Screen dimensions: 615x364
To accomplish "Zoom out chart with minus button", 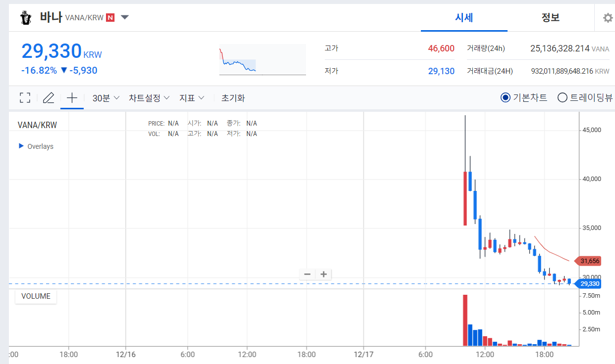I will [307, 274].
